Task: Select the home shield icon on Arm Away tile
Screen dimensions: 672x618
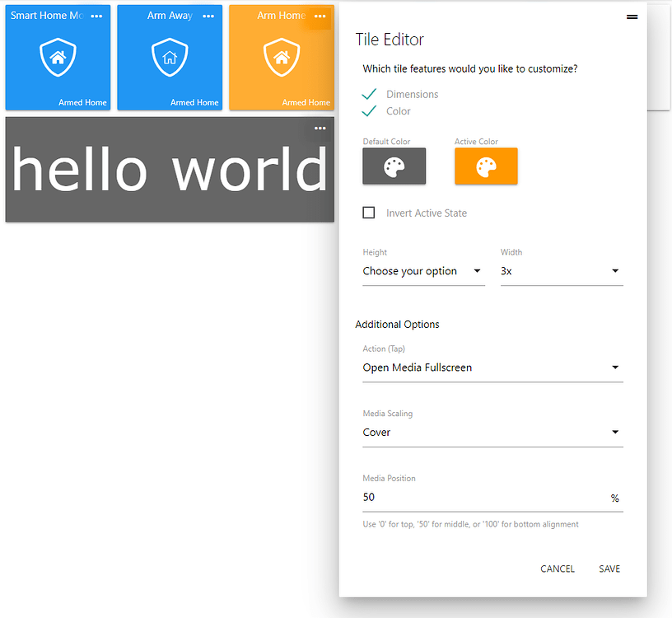Action: pyautogui.click(x=169, y=57)
